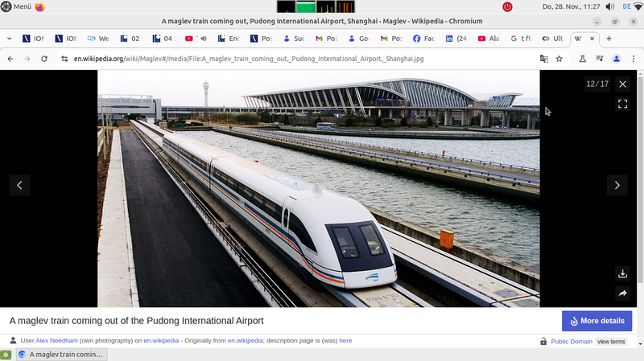
Task: Open the user profile avatar menu
Action: tap(617, 59)
